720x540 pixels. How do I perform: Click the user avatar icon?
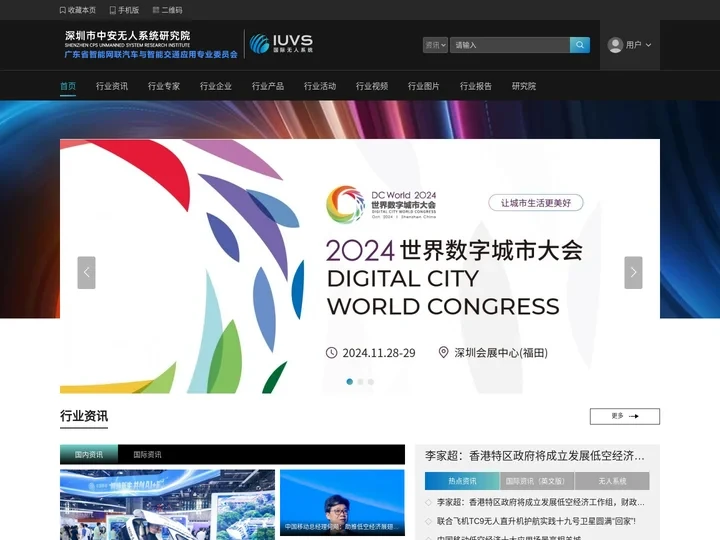[x=615, y=45]
